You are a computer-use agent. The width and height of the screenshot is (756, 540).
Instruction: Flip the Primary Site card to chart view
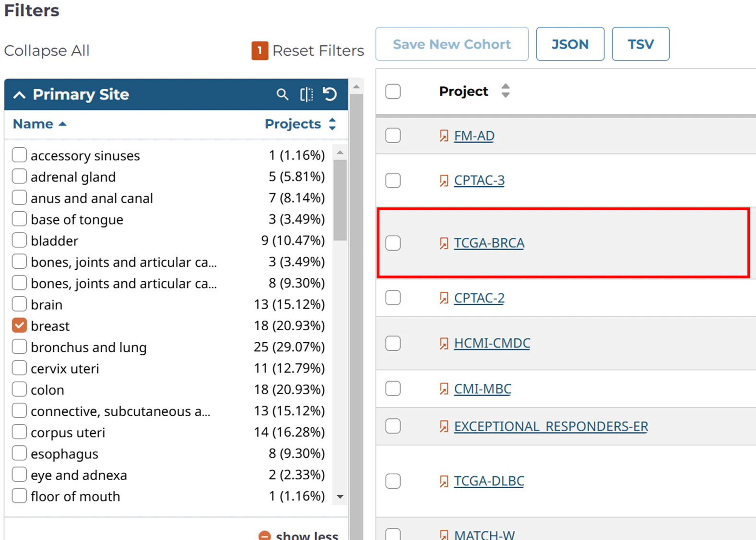click(x=307, y=95)
